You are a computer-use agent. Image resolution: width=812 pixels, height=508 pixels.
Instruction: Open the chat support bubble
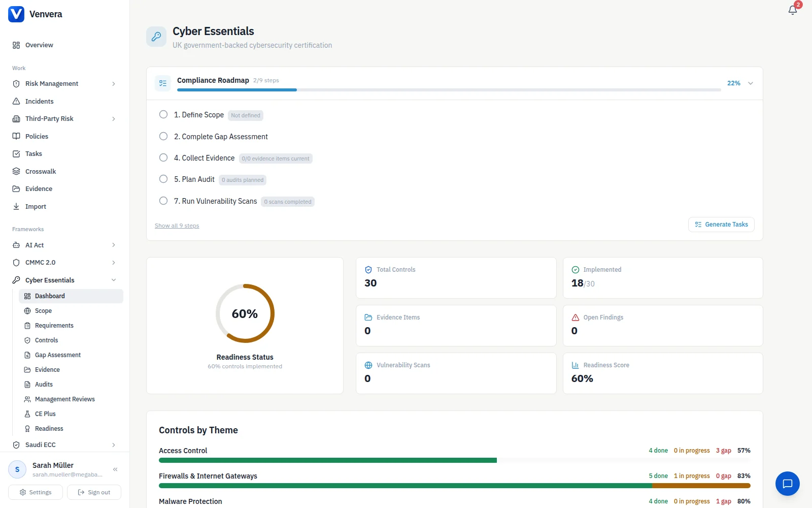pyautogui.click(x=788, y=484)
